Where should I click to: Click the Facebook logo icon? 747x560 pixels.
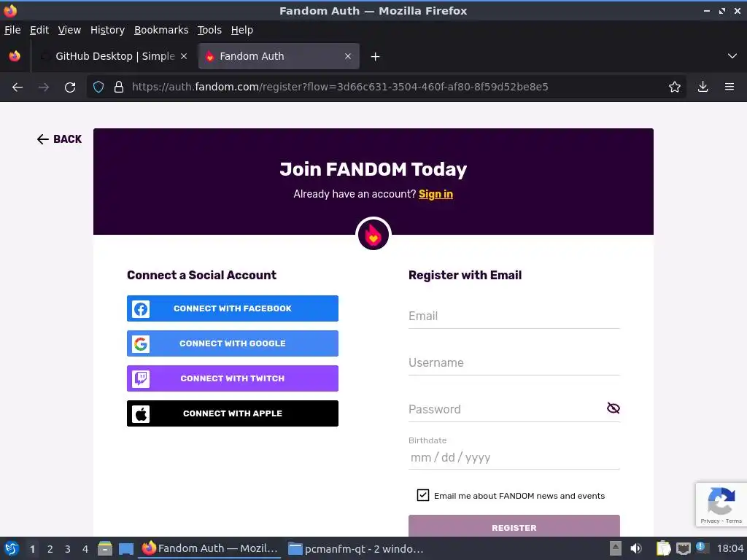tap(141, 308)
